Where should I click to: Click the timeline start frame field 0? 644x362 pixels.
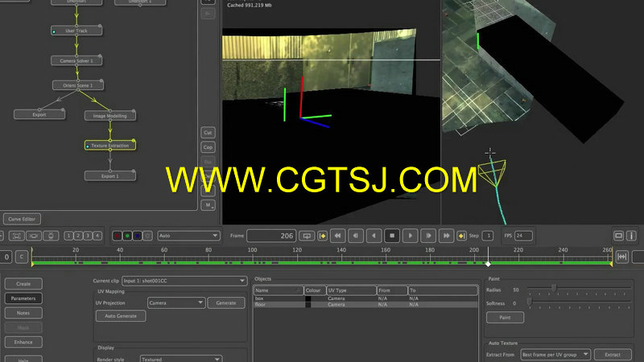coord(6,257)
